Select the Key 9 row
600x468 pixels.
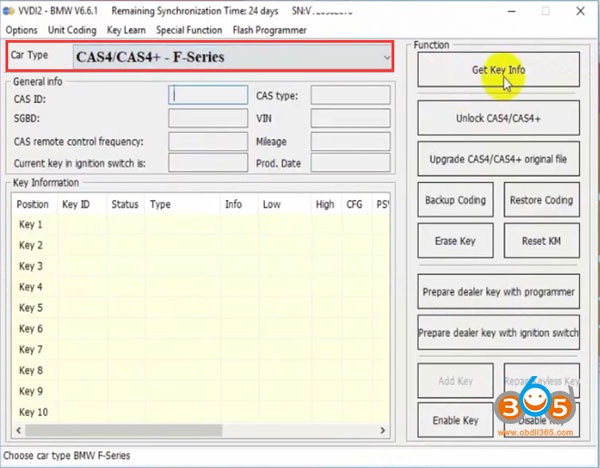201,391
